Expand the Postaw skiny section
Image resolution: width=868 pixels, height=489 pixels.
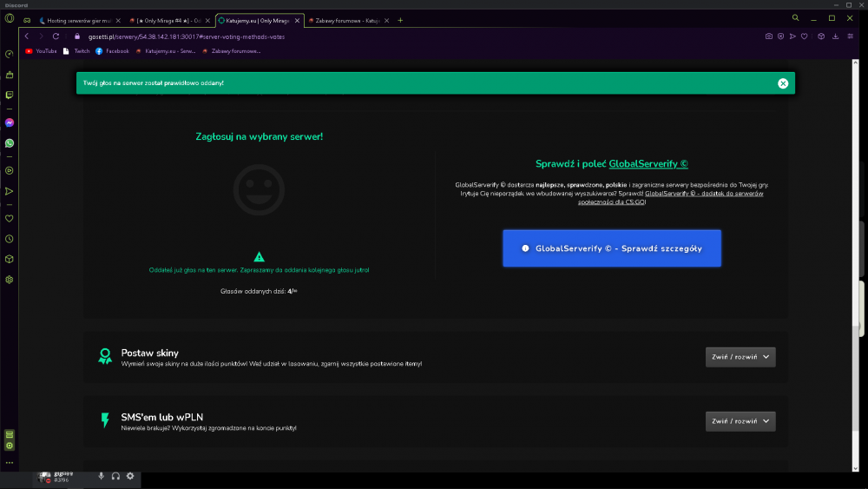coord(740,357)
